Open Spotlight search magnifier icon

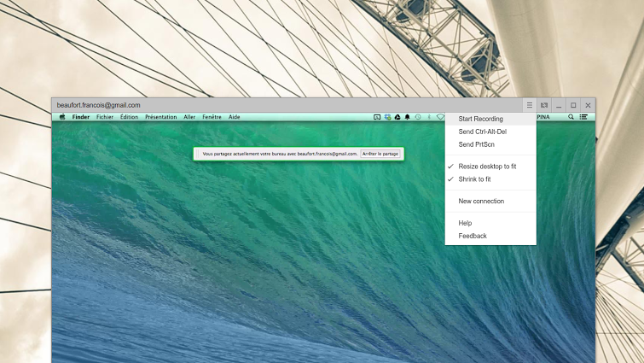click(x=571, y=117)
